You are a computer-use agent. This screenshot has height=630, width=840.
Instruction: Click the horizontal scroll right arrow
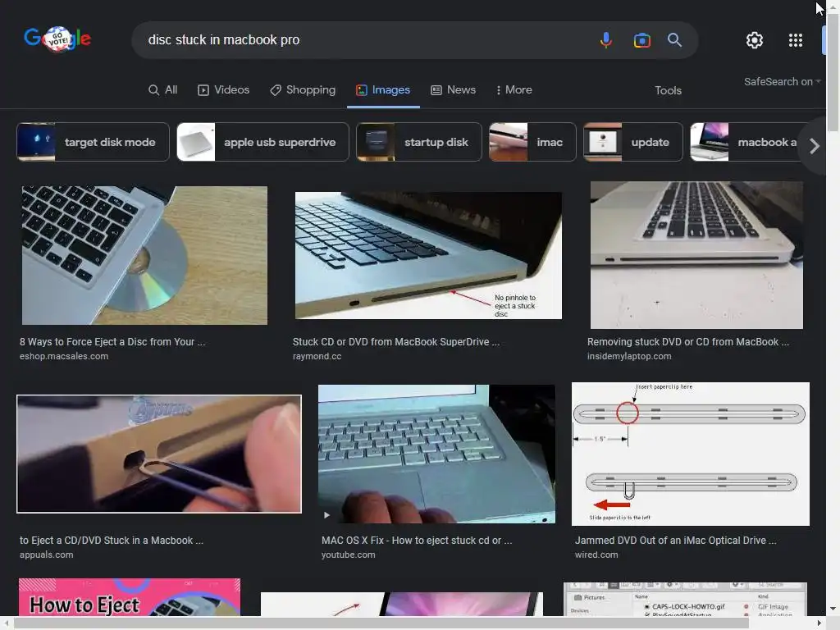pyautogui.click(x=819, y=623)
